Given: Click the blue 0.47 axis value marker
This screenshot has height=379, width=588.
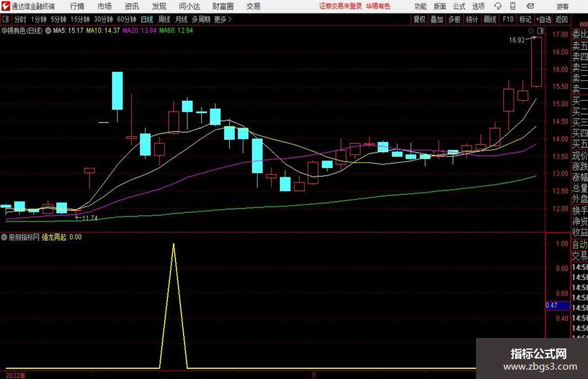Looking at the screenshot, I should [x=558, y=306].
